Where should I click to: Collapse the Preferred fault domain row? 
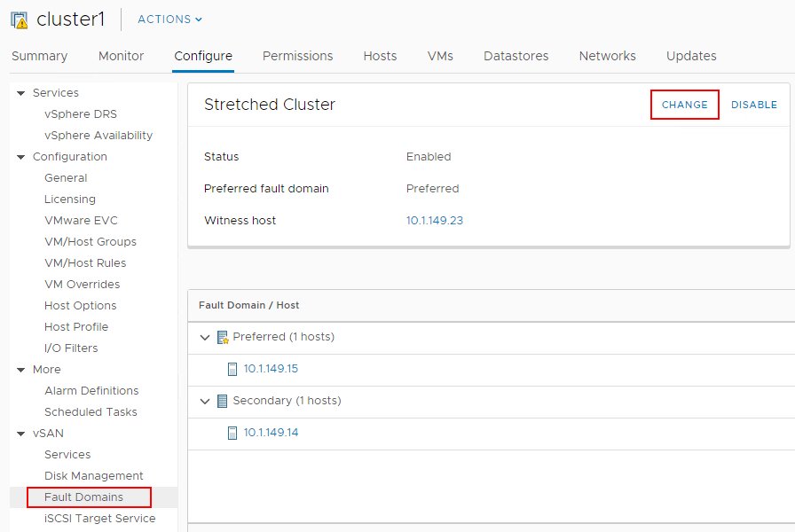205,338
